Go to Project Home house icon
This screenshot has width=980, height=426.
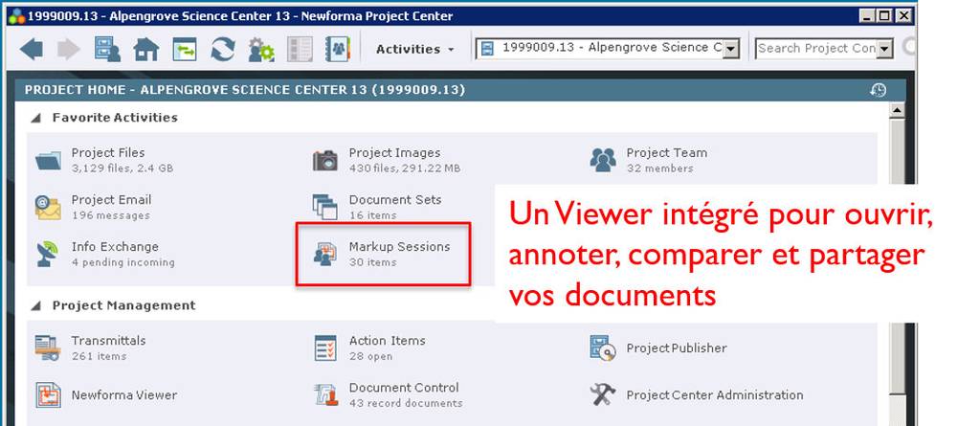click(146, 50)
